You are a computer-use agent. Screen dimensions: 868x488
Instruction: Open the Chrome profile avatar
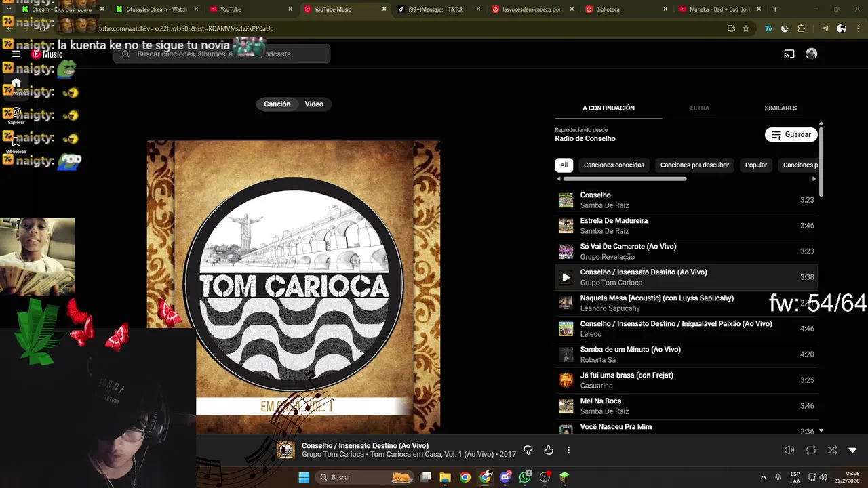[842, 28]
